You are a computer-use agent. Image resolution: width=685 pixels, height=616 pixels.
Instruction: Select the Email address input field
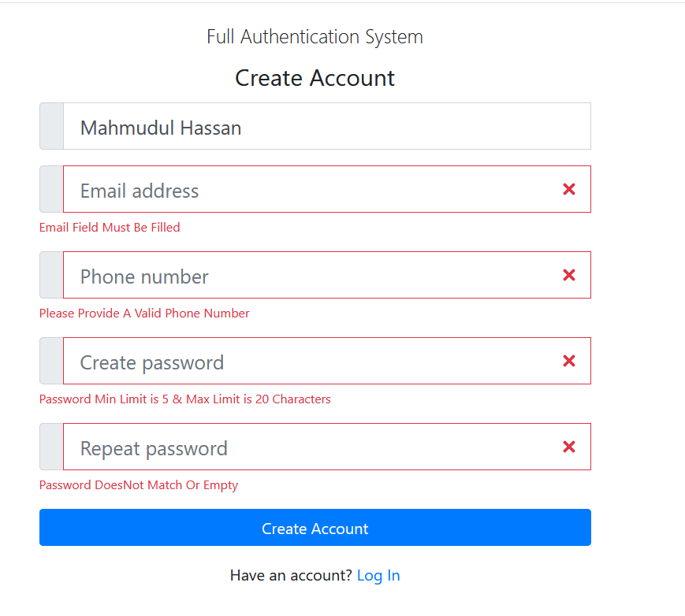point(315,189)
